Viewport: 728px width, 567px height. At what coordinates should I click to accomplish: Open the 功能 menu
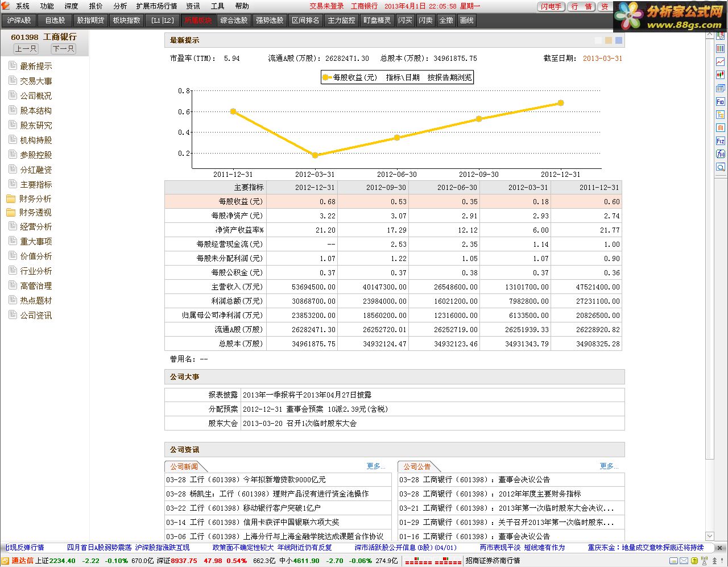[x=47, y=6]
